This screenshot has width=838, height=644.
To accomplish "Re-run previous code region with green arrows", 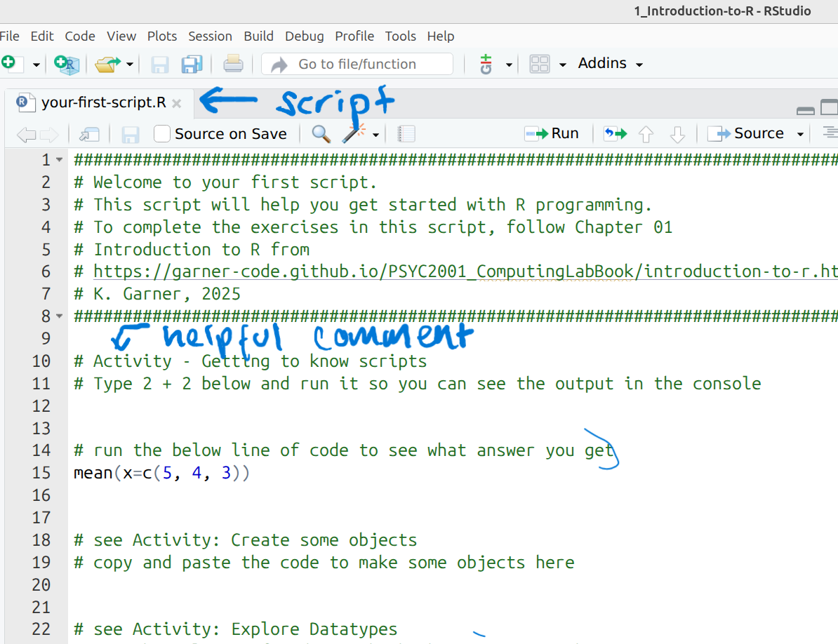I will (614, 133).
